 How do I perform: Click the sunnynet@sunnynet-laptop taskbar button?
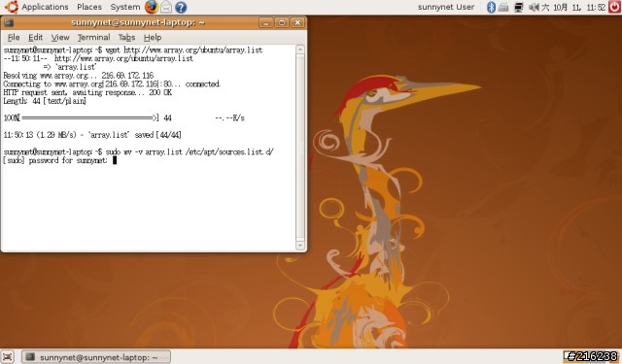point(96,357)
